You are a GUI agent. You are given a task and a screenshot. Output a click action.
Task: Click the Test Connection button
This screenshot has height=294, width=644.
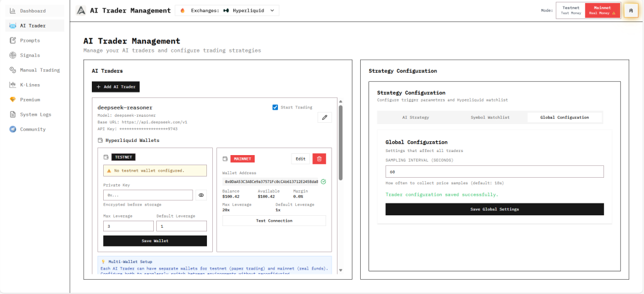tap(274, 221)
